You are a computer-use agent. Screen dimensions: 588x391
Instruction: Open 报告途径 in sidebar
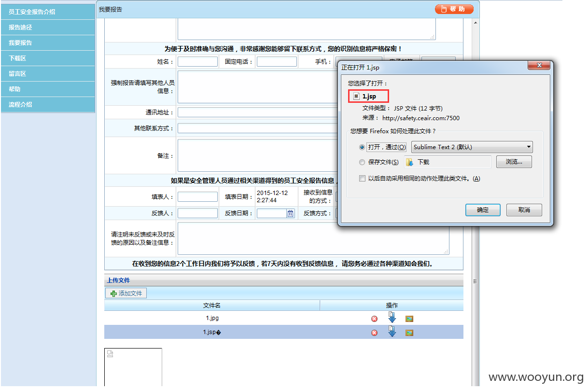point(48,28)
